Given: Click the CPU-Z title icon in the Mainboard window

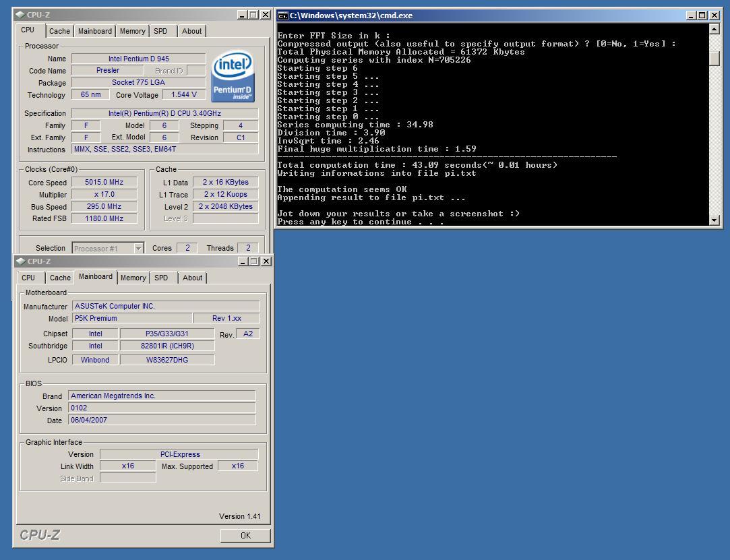Looking at the screenshot, I should pos(20,261).
